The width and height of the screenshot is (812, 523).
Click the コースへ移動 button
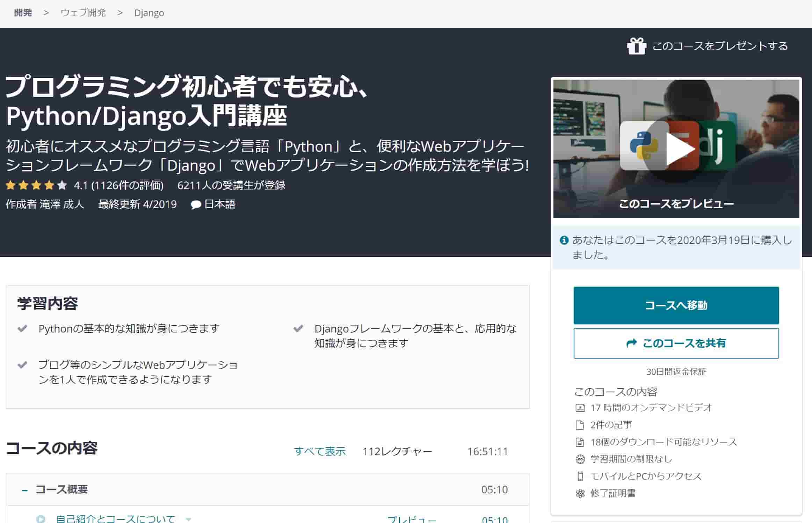click(676, 306)
